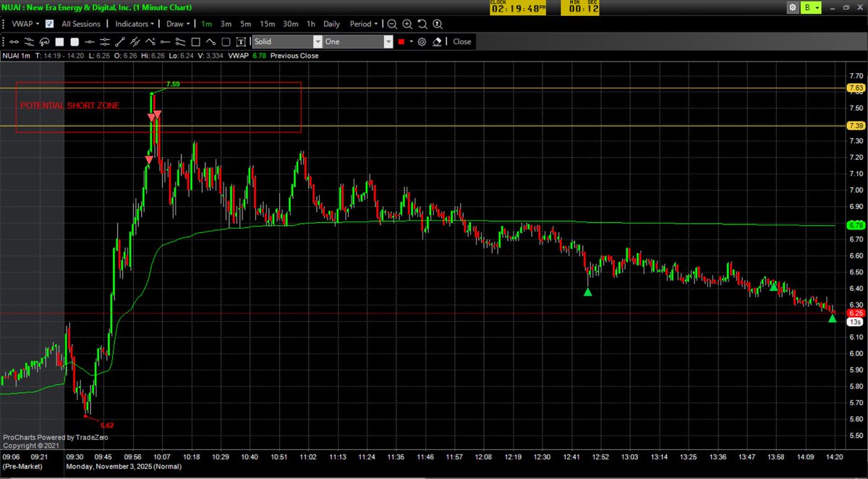Reset chart zoom with circular arrow icon
The image size is (868, 479).
[x=422, y=23]
